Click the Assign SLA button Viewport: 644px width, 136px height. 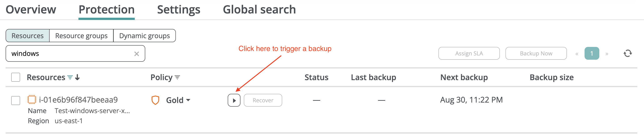point(469,53)
